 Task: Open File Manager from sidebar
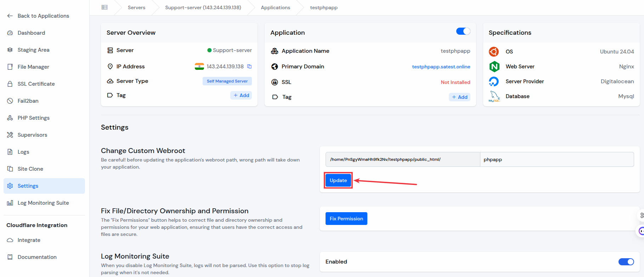click(x=44, y=67)
